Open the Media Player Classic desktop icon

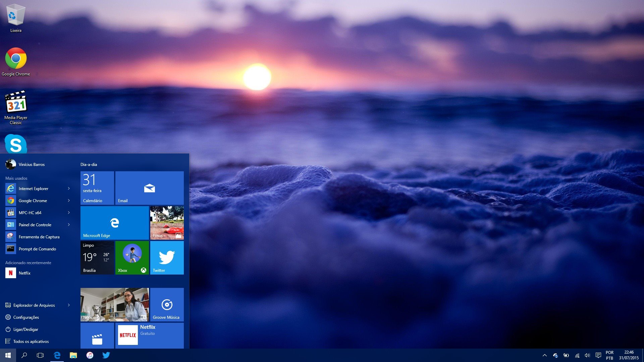click(x=16, y=108)
